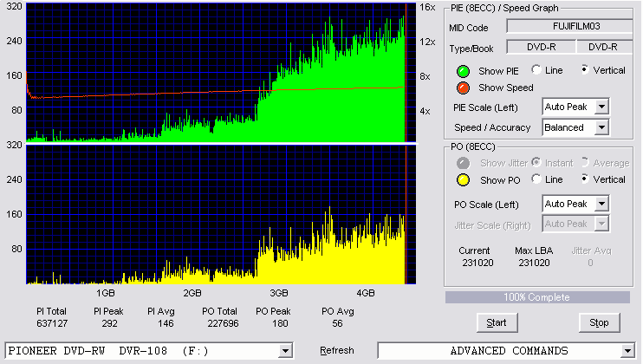Click the green PIE error graph
Screen dimensions: 643x364
[x=221, y=73]
